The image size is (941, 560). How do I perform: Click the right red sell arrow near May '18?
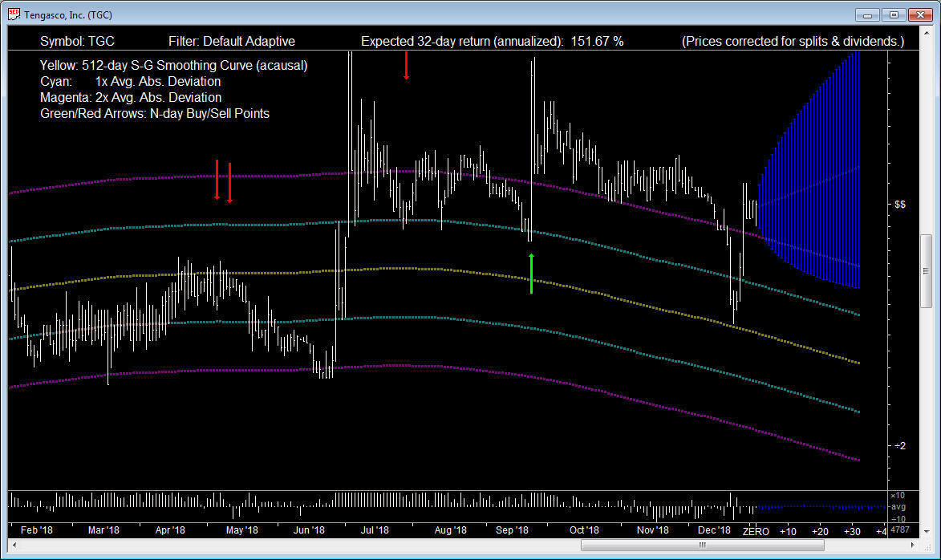pos(230,182)
